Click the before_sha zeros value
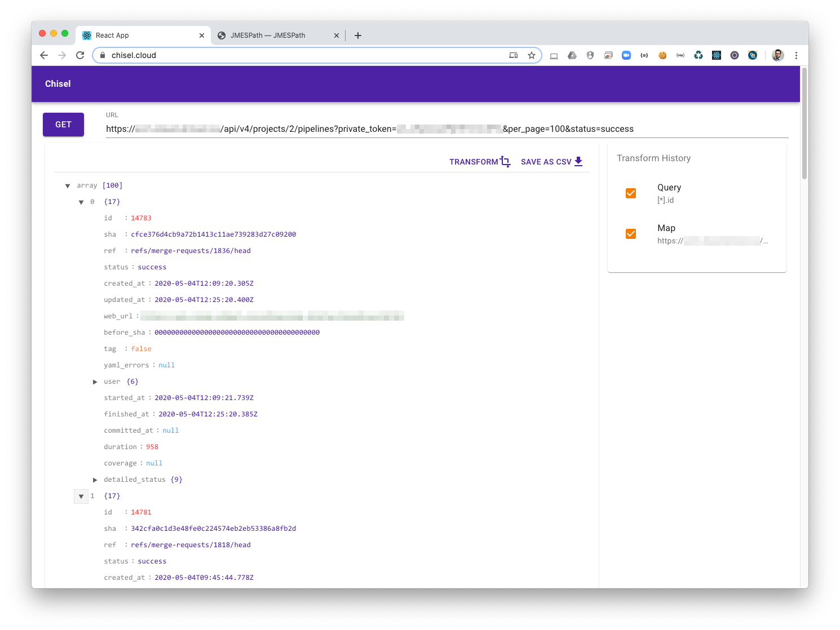This screenshot has width=840, height=630. (x=237, y=332)
